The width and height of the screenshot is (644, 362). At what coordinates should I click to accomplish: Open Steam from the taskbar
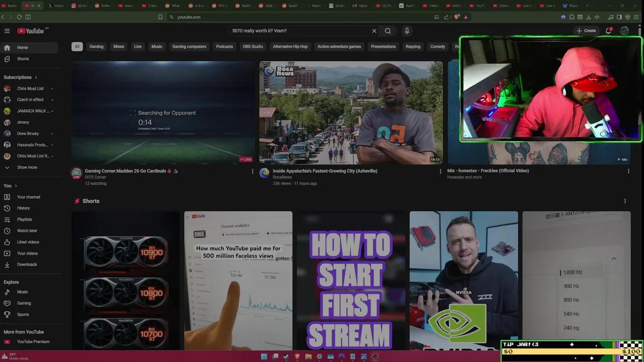pyautogui.click(x=286, y=356)
